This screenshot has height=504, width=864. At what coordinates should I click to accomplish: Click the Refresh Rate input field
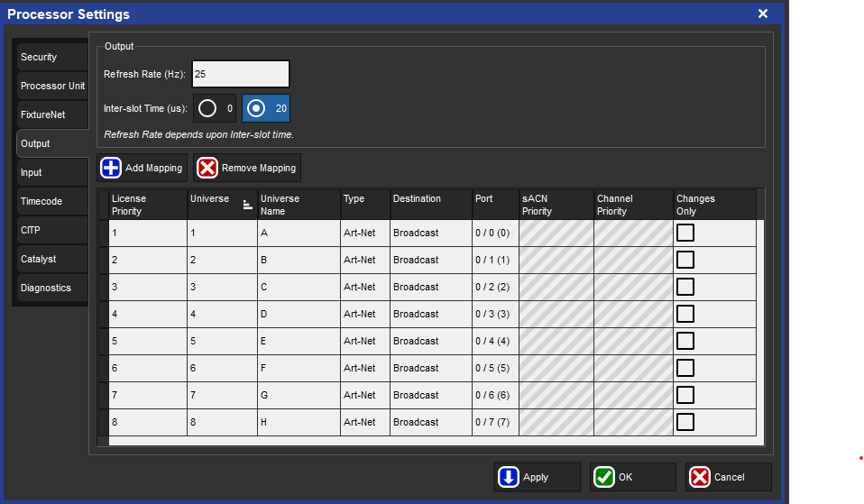click(240, 74)
